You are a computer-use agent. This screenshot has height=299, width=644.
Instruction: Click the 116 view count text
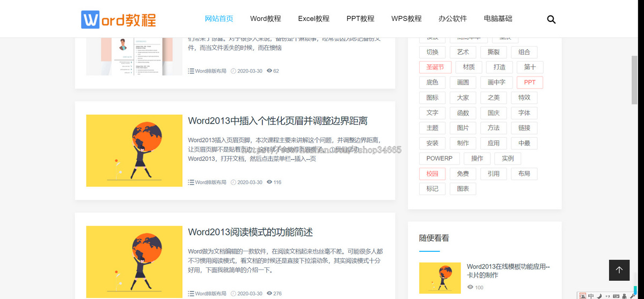coord(277,182)
